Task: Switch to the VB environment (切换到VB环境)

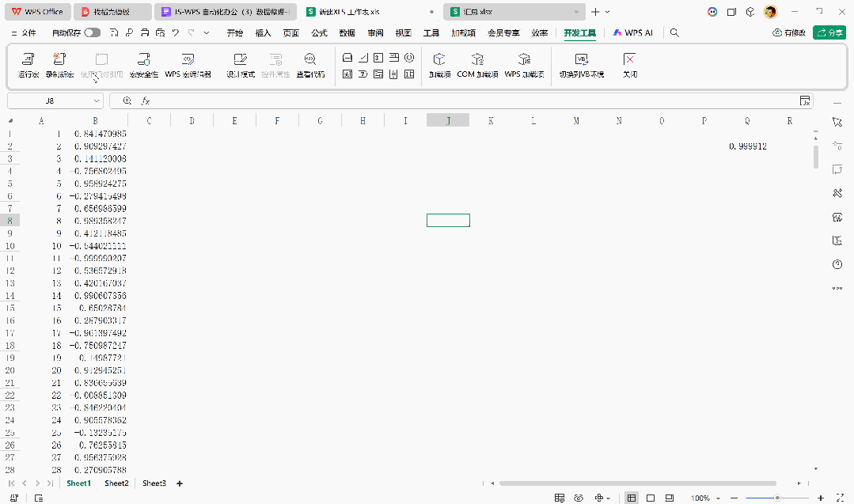Action: click(x=583, y=63)
